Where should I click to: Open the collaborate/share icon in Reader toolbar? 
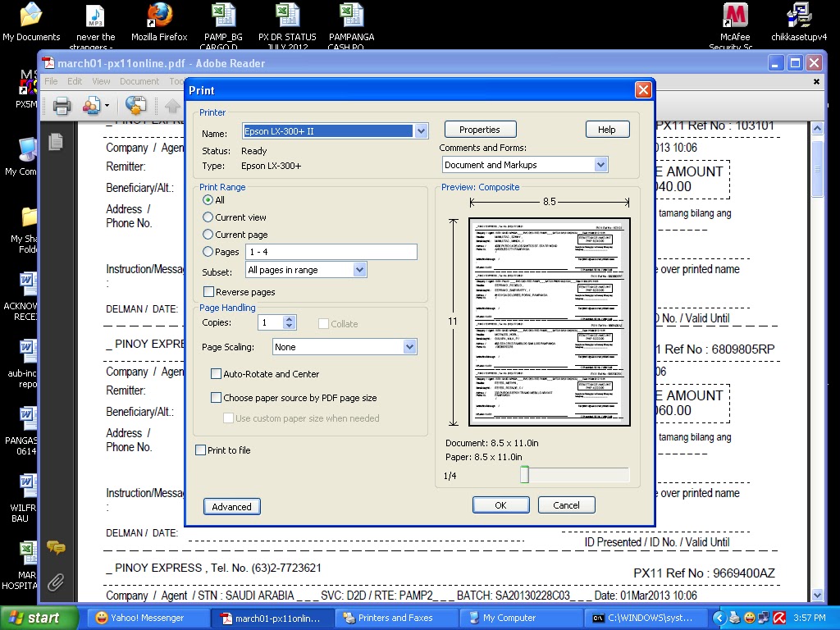coord(92,106)
